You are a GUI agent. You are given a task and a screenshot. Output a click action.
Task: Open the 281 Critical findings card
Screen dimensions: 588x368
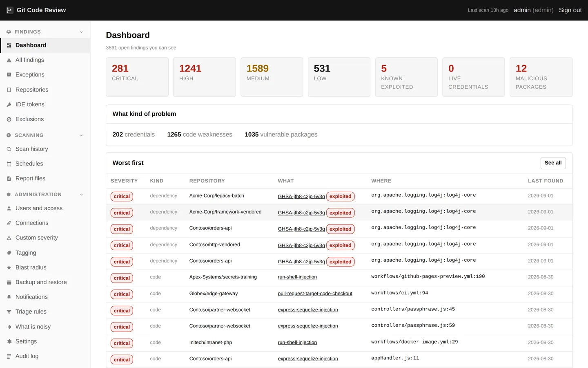click(x=137, y=77)
